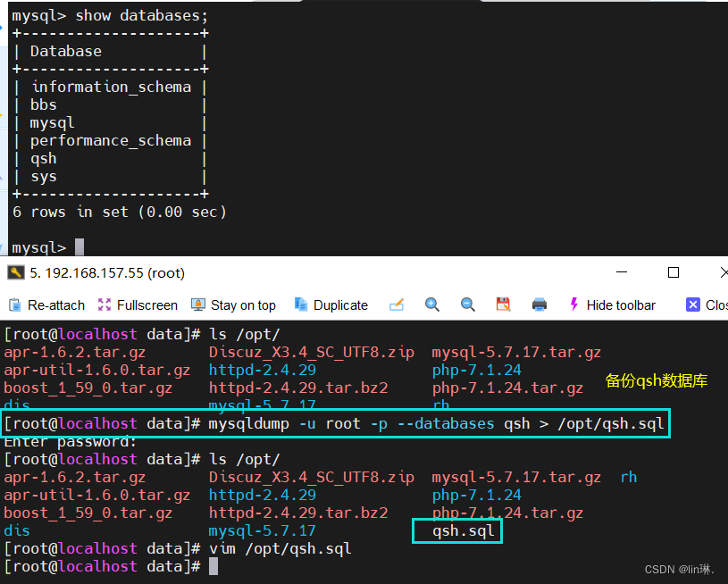Click 'httpd-2.4.29.tar.bz2' in the last ls listing
Image resolution: width=728 pixels, height=584 pixels.
click(298, 513)
